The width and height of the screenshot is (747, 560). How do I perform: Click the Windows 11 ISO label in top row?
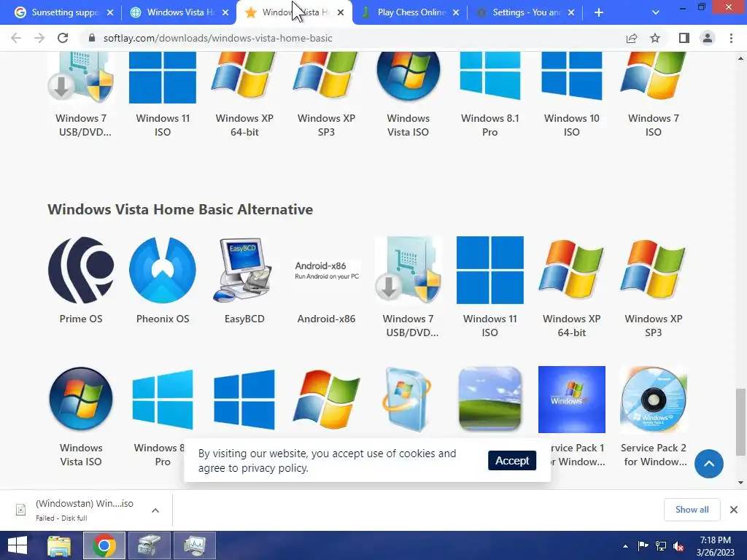[163, 125]
